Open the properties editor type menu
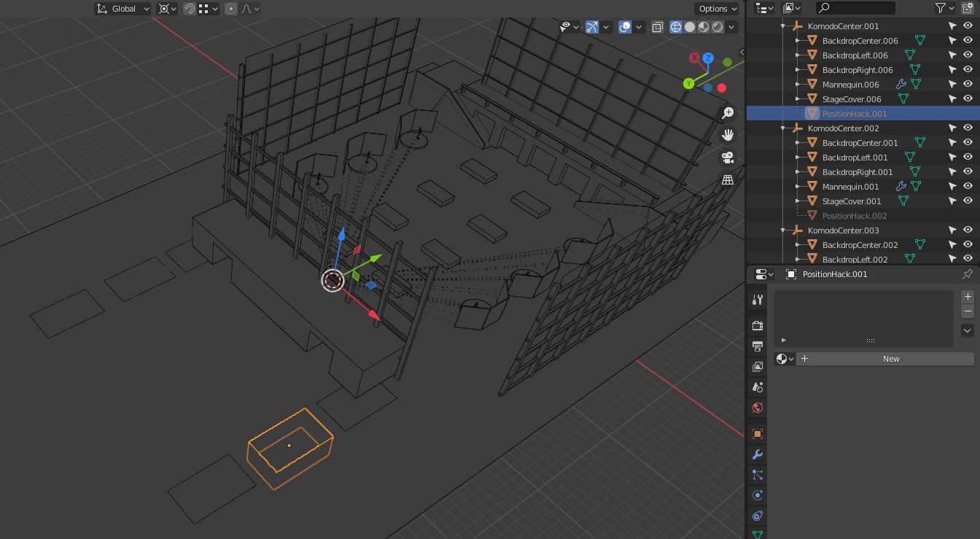Viewport: 980px width, 539px height. (764, 274)
